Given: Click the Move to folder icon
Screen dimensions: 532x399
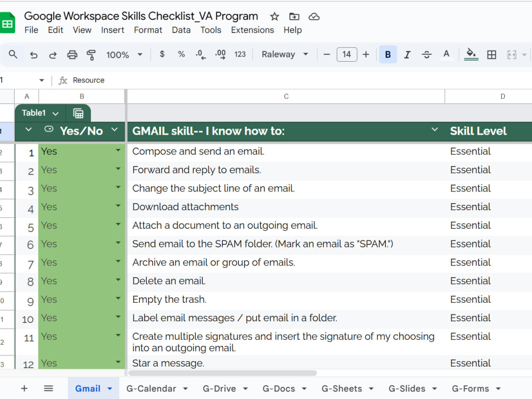Looking at the screenshot, I should tap(294, 16).
